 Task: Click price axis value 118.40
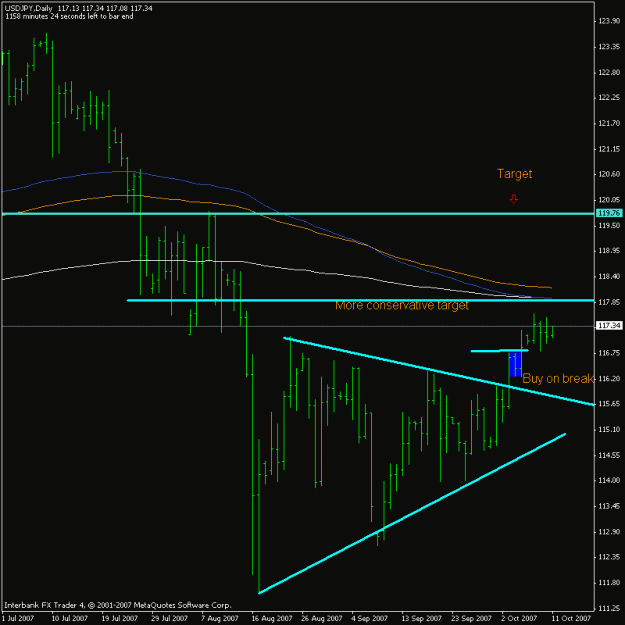point(609,276)
